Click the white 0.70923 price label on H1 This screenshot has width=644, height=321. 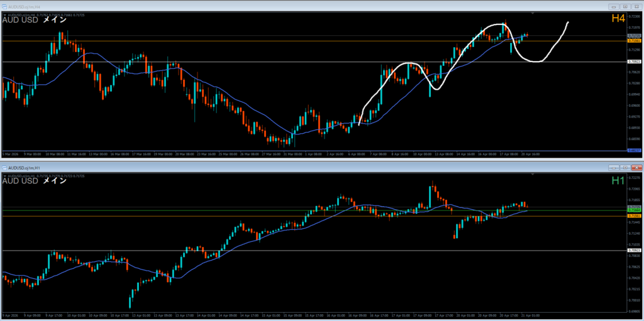(635, 250)
